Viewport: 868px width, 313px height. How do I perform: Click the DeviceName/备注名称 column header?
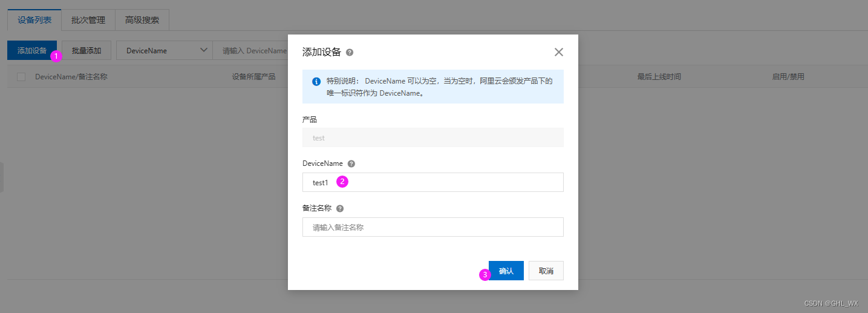(71, 77)
